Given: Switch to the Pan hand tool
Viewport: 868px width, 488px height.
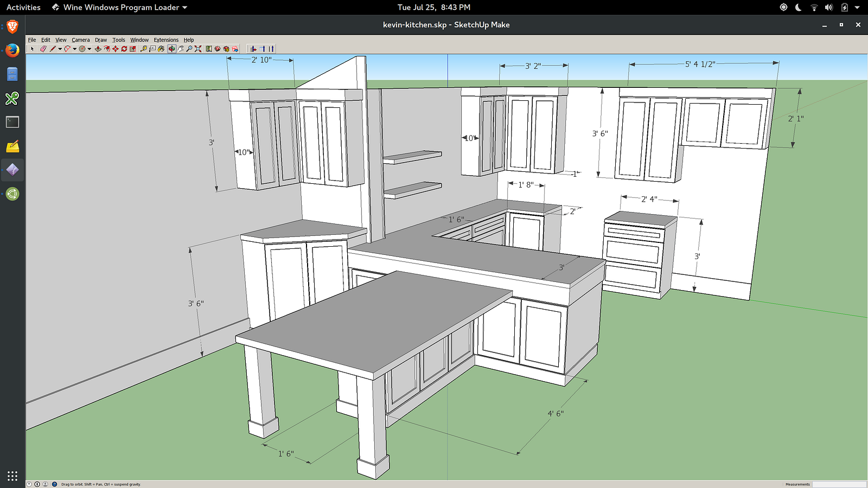Looking at the screenshot, I should (x=180, y=49).
